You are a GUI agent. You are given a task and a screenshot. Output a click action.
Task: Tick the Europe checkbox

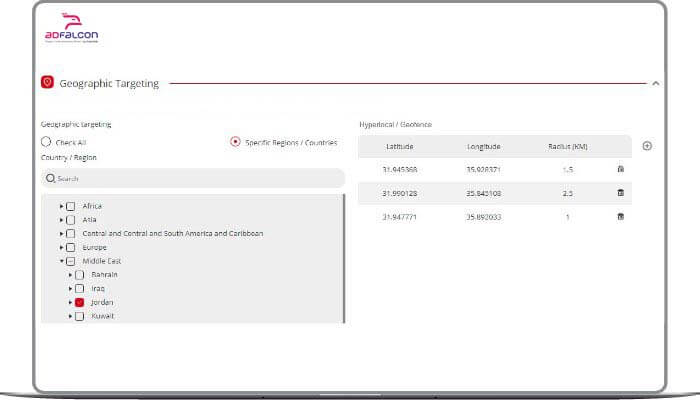70,247
